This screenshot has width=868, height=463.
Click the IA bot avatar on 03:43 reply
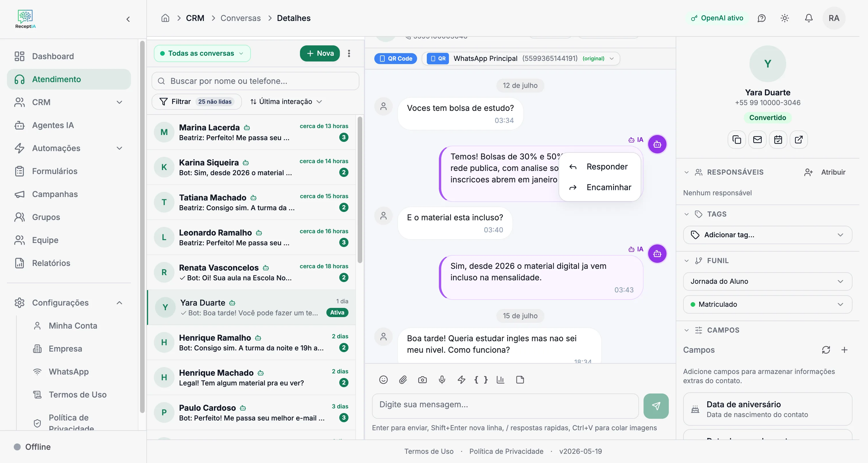click(x=657, y=254)
